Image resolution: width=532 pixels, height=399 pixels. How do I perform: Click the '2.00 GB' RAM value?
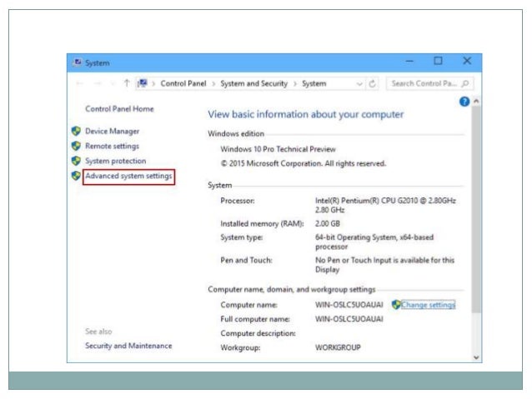tap(328, 224)
